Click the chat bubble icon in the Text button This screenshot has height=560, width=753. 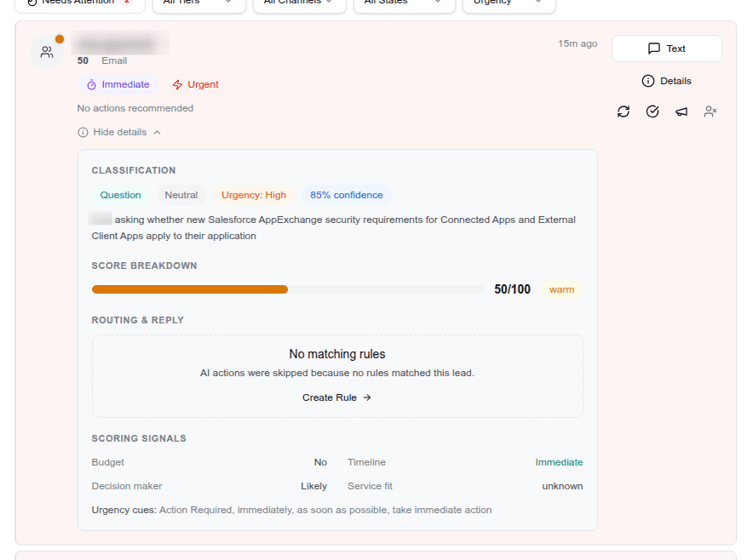coord(652,49)
